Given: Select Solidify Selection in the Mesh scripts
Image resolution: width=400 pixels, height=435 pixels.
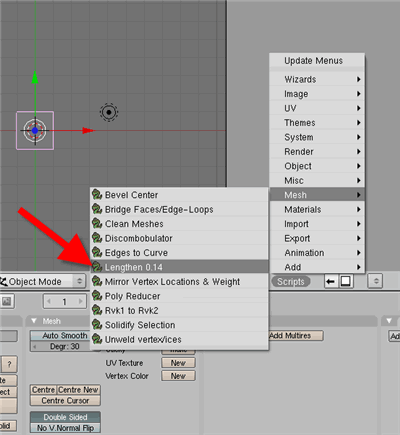Looking at the screenshot, I should coord(179,325).
